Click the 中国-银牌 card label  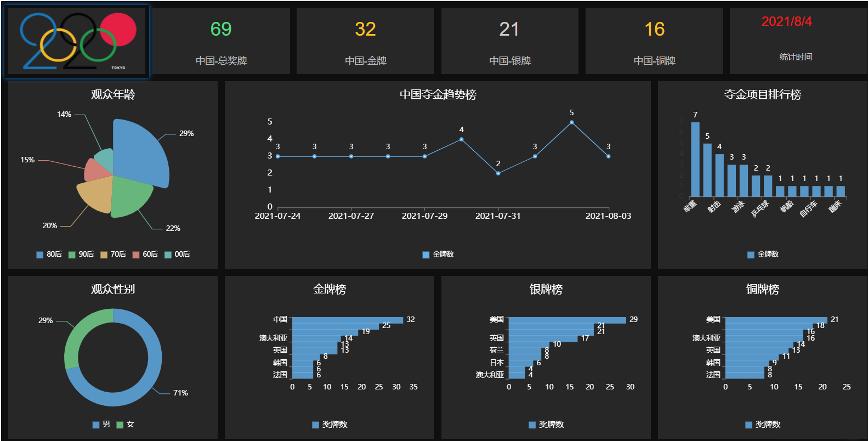click(x=510, y=61)
